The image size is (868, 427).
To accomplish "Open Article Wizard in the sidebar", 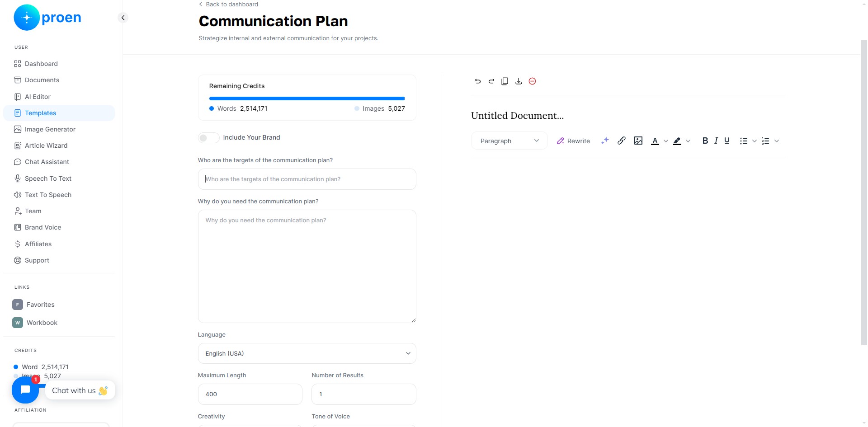I will pyautogui.click(x=59, y=145).
